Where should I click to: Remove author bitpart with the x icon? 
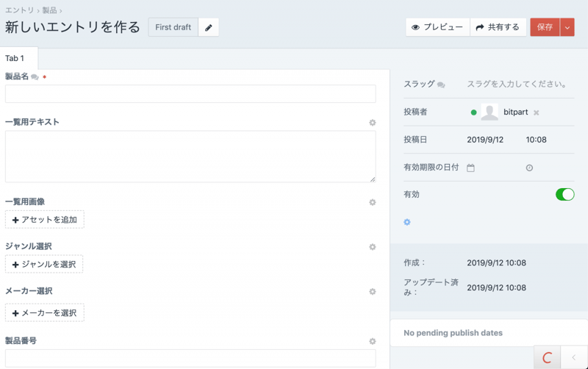(x=537, y=112)
